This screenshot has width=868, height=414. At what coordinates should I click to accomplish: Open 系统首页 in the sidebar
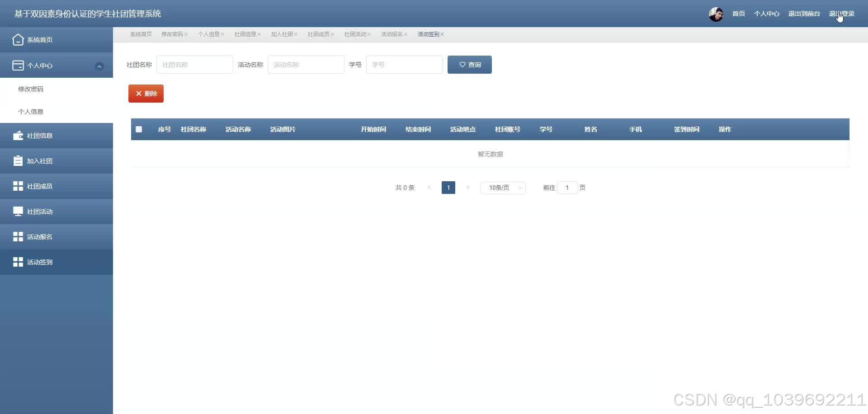click(57, 40)
